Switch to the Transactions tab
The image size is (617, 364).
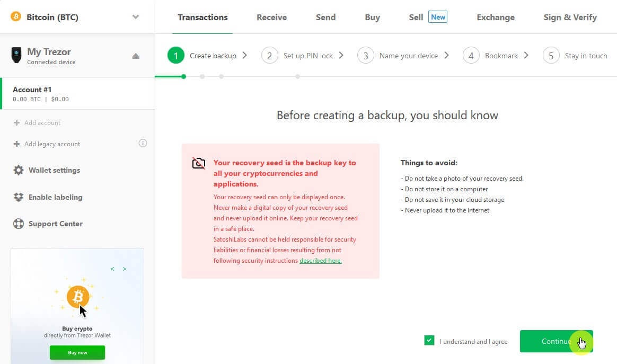[202, 17]
